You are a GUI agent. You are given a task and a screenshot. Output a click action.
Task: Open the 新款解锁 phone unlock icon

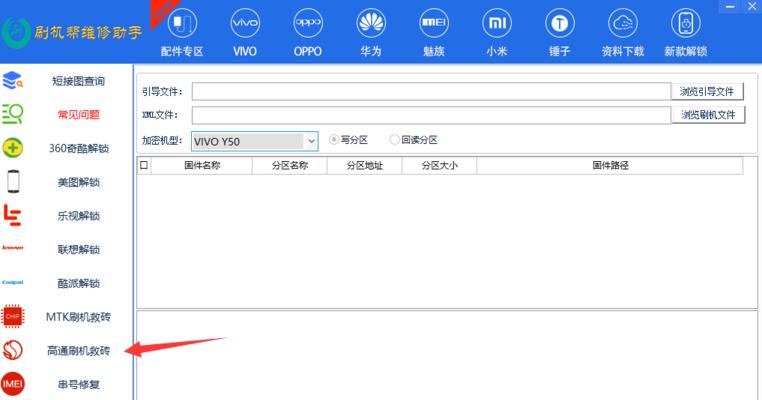pyautogui.click(x=686, y=23)
